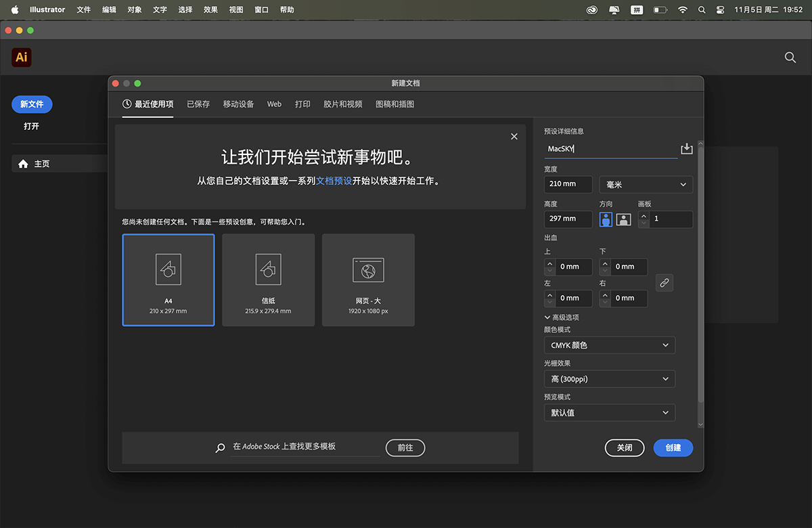The image size is (812, 528).
Task: Click the 高度 297 mm field
Action: [568, 219]
